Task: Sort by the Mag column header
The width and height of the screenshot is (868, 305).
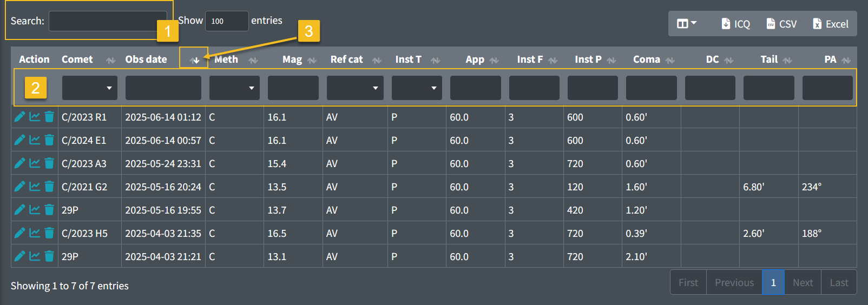Action: [x=292, y=59]
